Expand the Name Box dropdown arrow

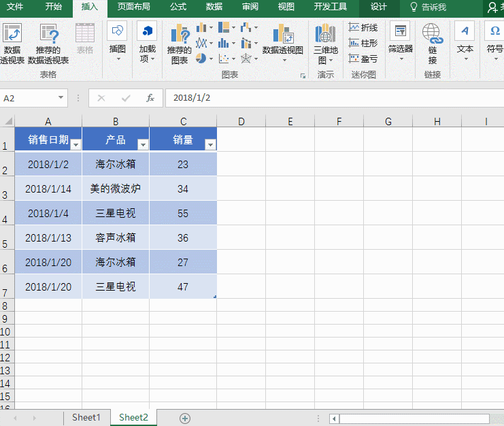point(61,98)
